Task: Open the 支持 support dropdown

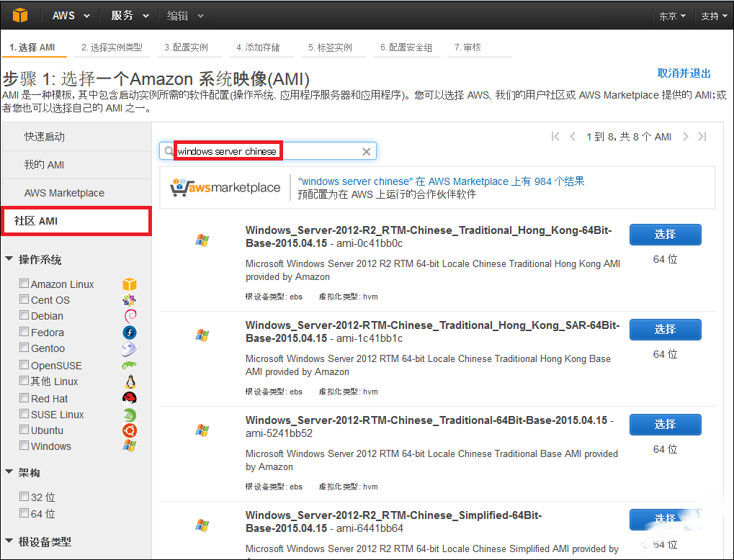Action: tap(714, 16)
